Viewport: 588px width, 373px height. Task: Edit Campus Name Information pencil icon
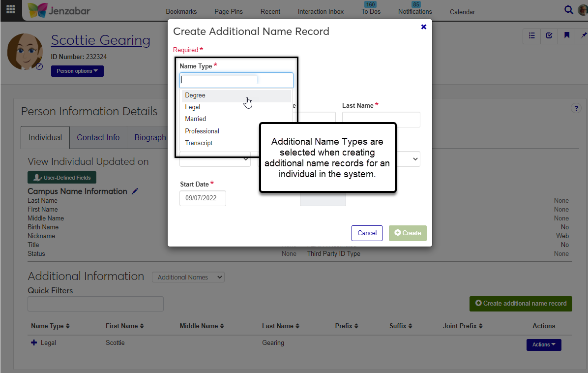coord(135,191)
